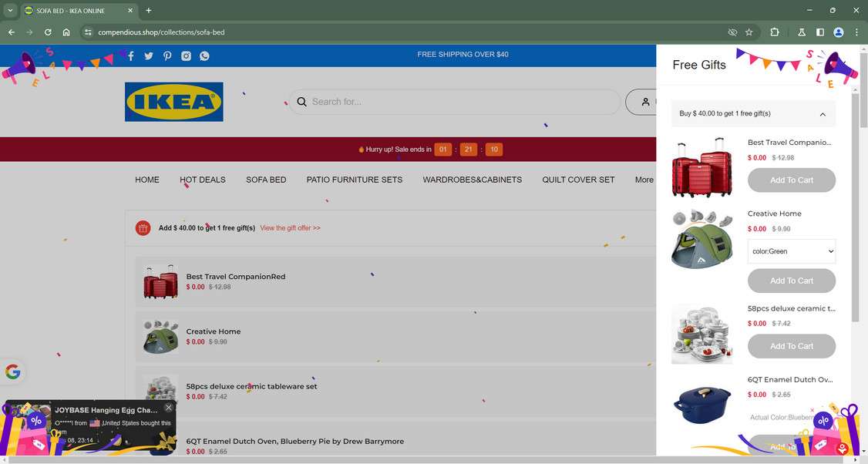Open the Facebook social icon
This screenshot has height=464, width=868.
[130, 56]
